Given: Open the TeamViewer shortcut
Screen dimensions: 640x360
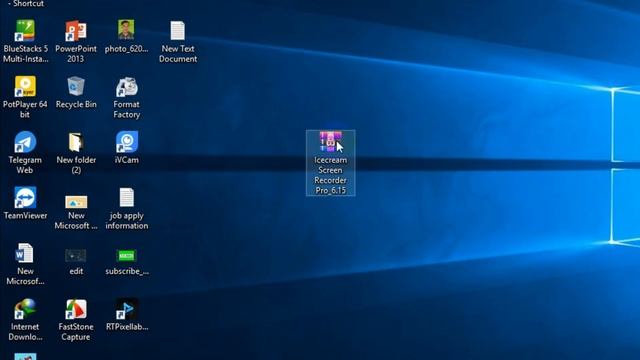Looking at the screenshot, I should point(25,198).
